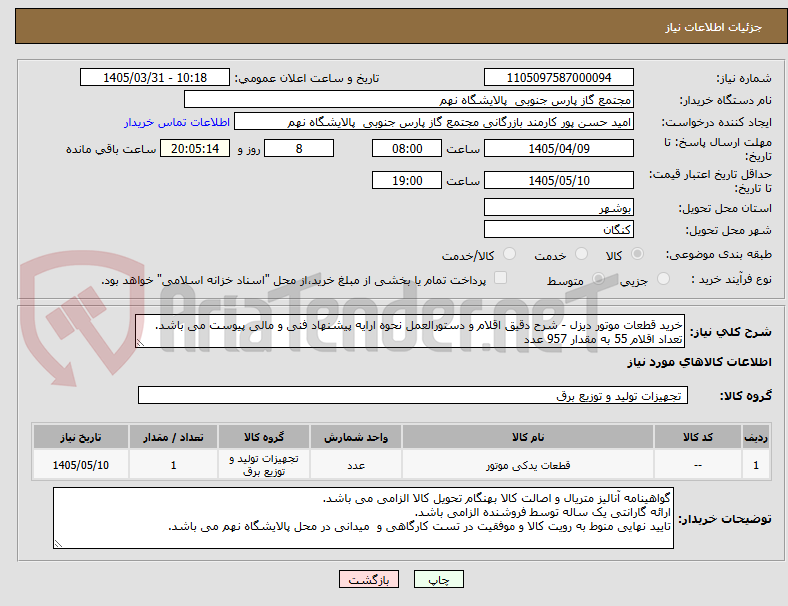The image size is (788, 606).
Task: Click the عدد unit cell in table
Action: click(356, 465)
